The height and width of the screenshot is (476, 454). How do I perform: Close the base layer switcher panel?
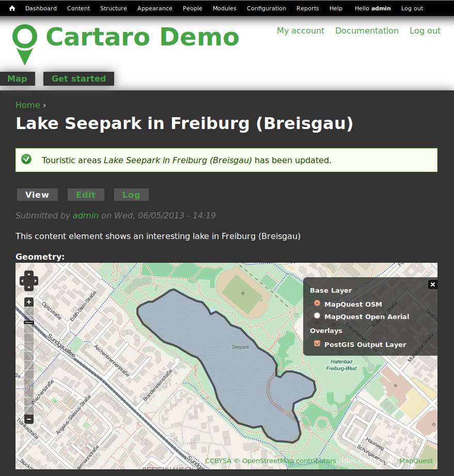pos(432,284)
